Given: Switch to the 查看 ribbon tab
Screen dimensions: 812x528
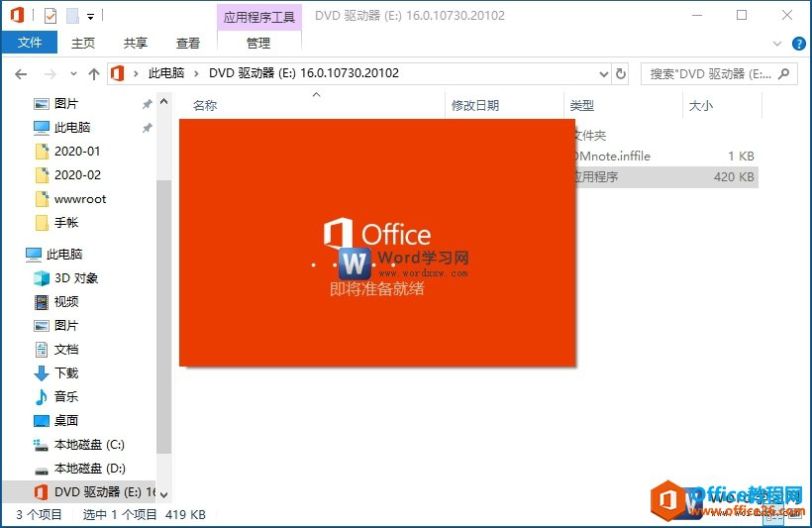Looking at the screenshot, I should point(188,44).
